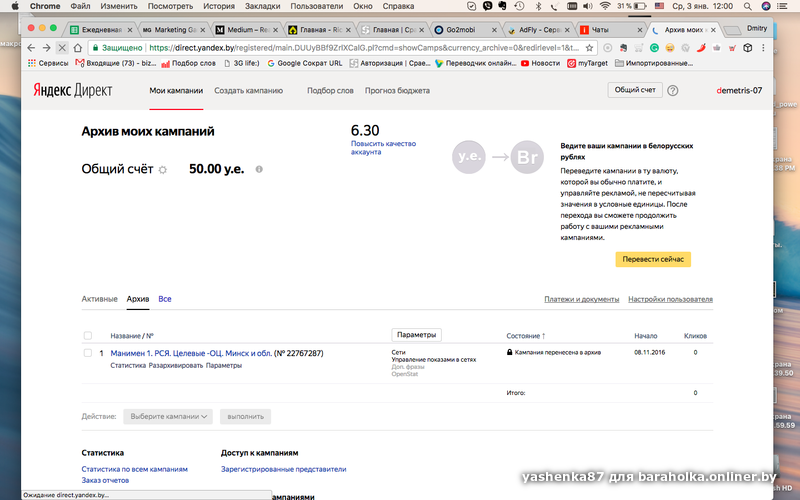The image size is (800, 500).
Task: Open the Файл menu in Chrome
Action: click(x=80, y=6)
